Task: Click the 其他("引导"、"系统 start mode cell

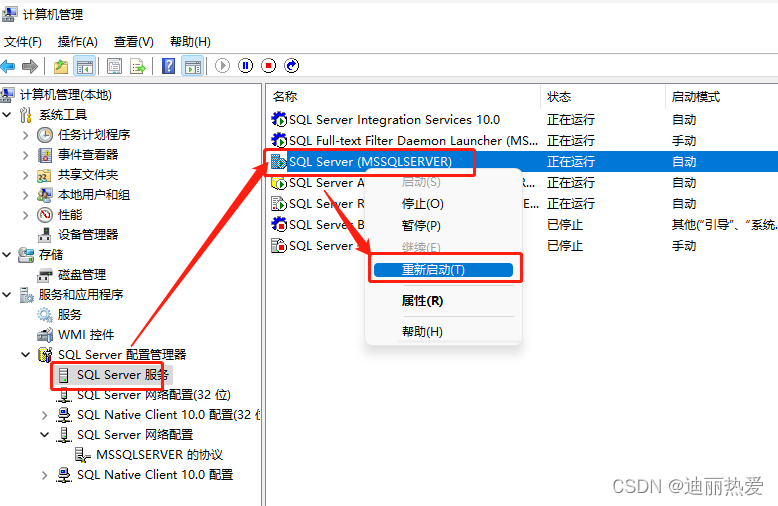Action: 724,225
